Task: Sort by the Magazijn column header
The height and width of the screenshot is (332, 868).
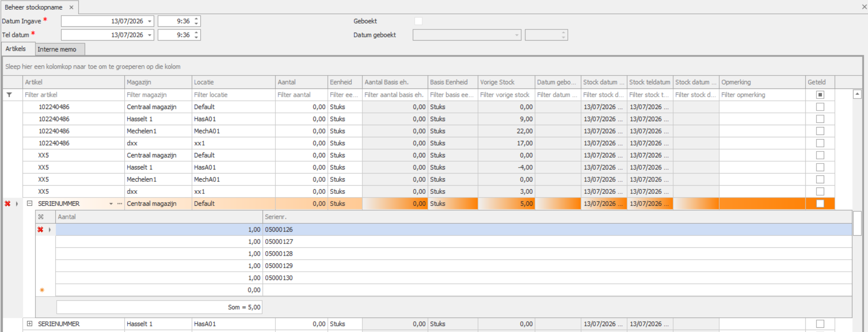Action: pyautogui.click(x=158, y=82)
